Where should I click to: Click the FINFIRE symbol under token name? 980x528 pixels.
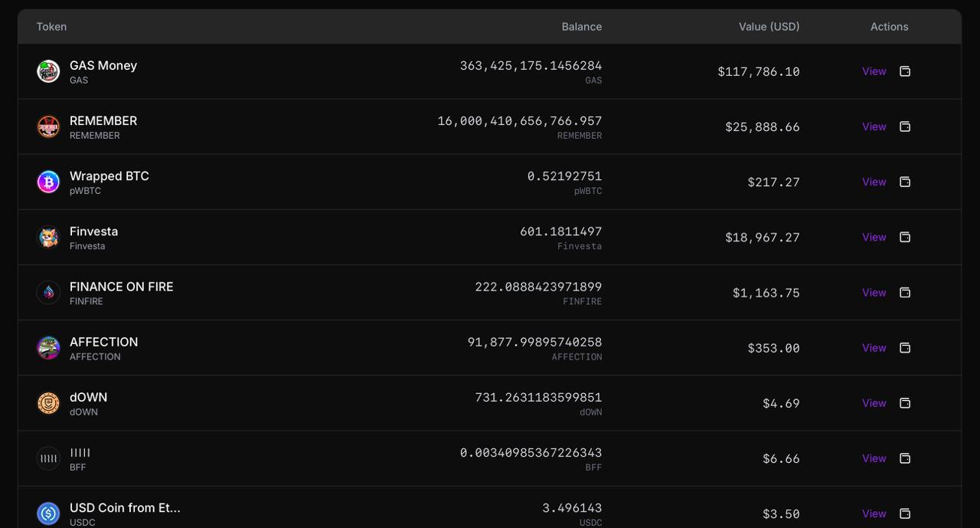click(87, 301)
